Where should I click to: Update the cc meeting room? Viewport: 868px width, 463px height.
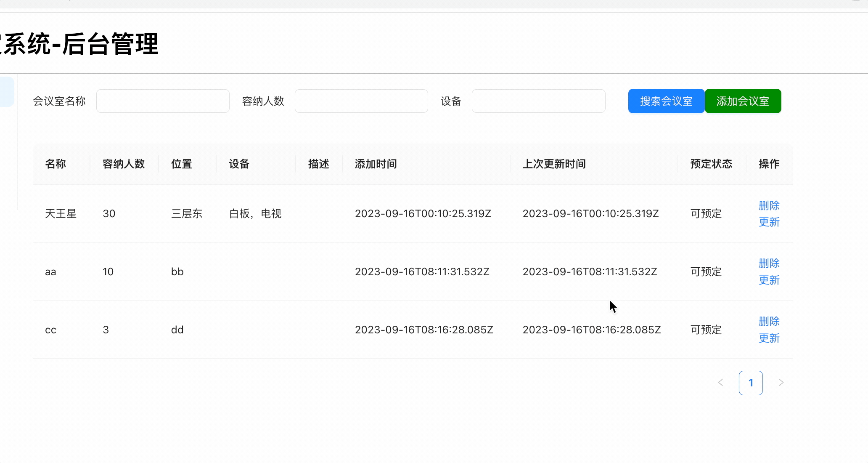tap(769, 338)
